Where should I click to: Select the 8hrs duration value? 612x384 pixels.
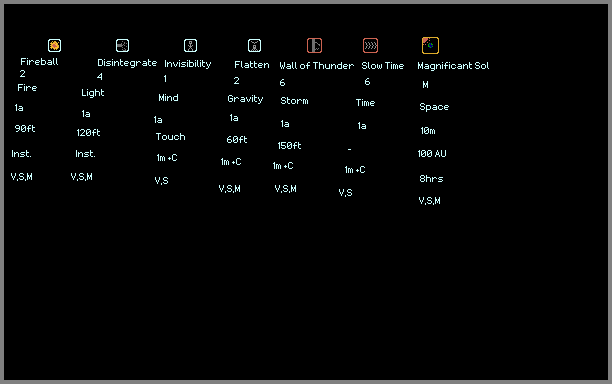431,179
